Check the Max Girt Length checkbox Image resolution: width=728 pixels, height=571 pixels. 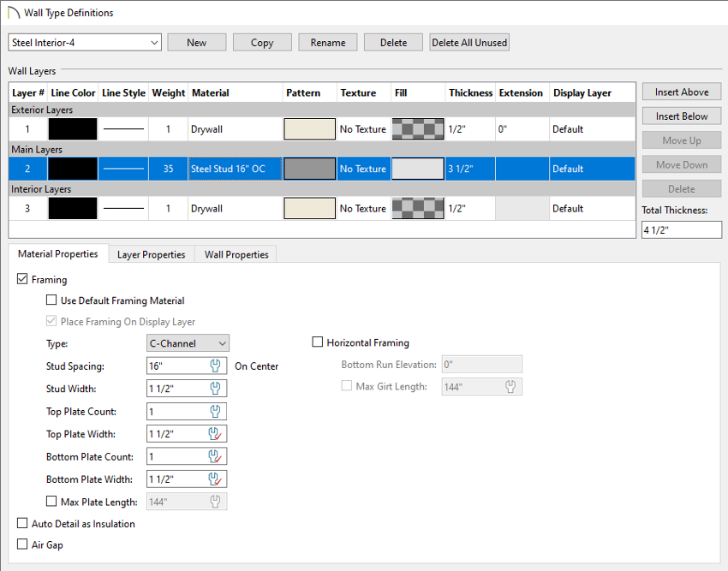(346, 386)
